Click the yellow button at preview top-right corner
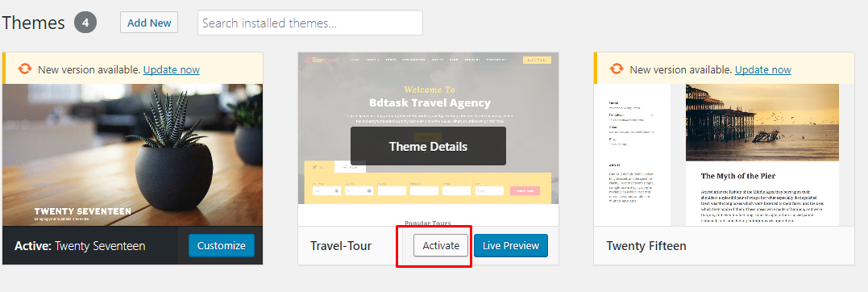Image resolution: width=868 pixels, height=292 pixels. pos(537,60)
